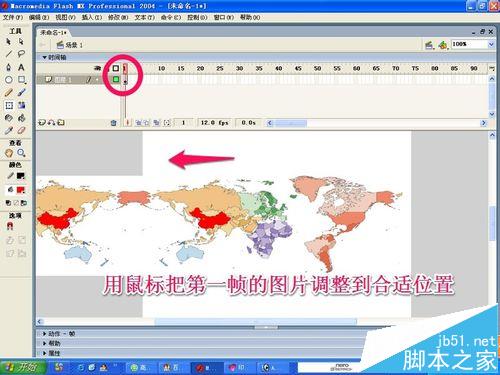
Task: Select the Arrow selection tool
Action: tap(9, 42)
